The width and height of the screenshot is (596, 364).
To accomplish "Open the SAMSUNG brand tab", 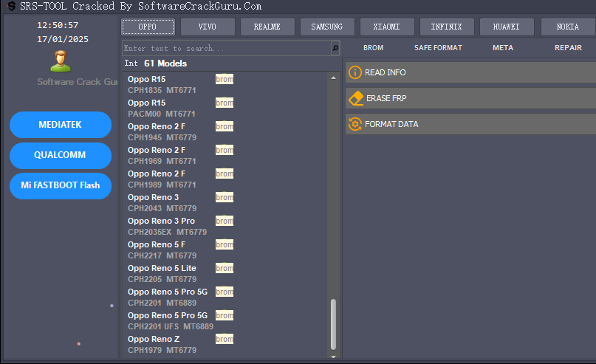I will pos(327,27).
